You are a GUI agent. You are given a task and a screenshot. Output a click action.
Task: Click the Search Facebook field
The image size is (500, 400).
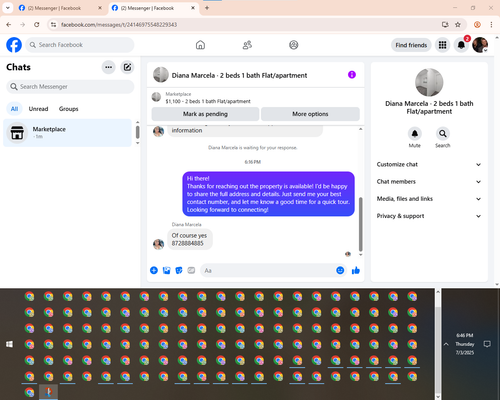pos(80,45)
